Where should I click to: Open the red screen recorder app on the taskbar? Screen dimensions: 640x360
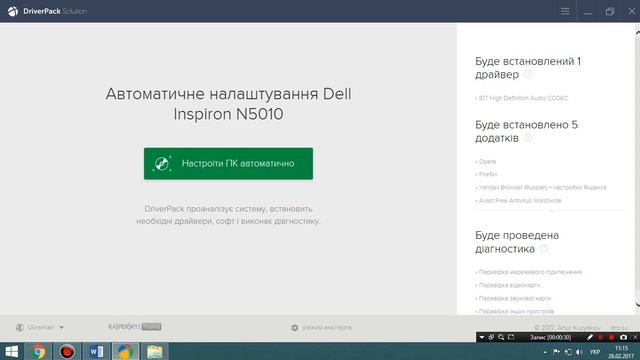(67, 351)
